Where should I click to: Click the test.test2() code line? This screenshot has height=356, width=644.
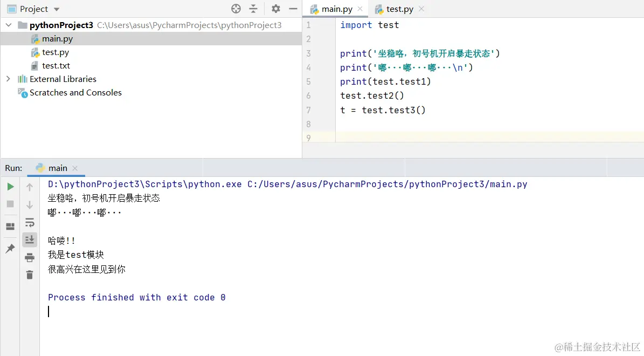click(372, 95)
